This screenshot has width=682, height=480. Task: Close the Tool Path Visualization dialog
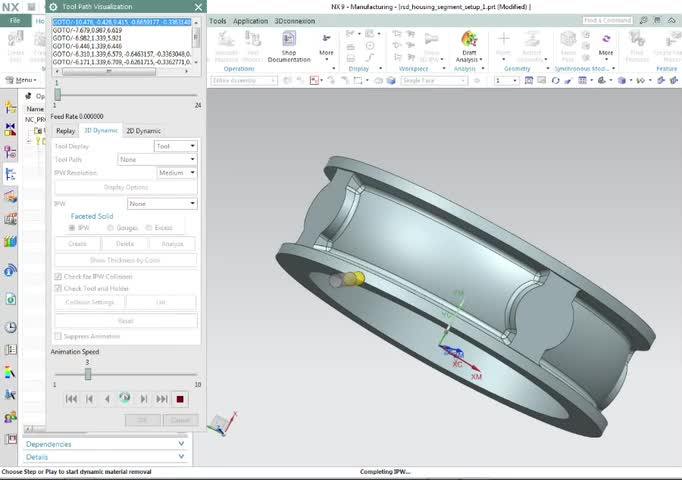tap(197, 6)
